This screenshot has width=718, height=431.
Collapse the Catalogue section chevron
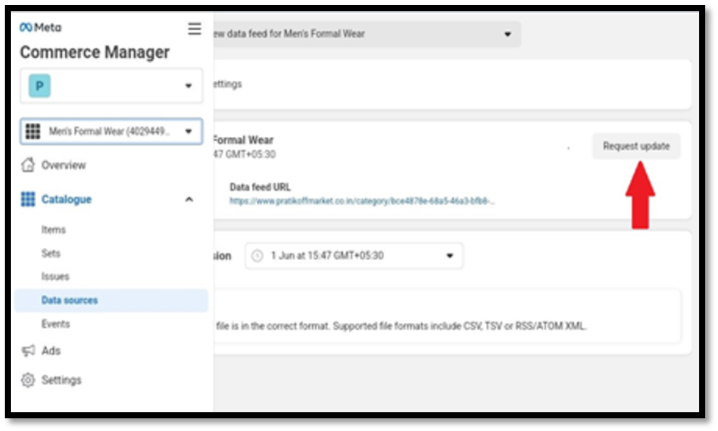[189, 200]
